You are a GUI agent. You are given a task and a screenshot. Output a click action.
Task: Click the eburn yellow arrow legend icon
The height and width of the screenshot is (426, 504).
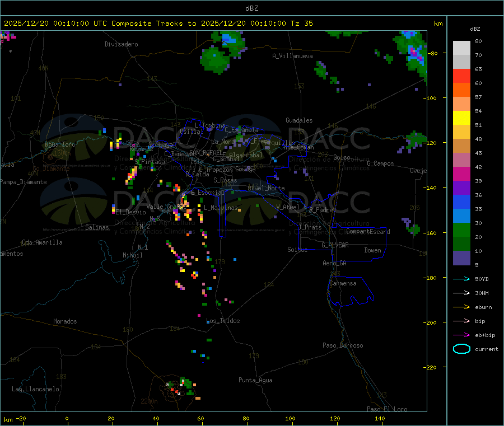tap(461, 307)
